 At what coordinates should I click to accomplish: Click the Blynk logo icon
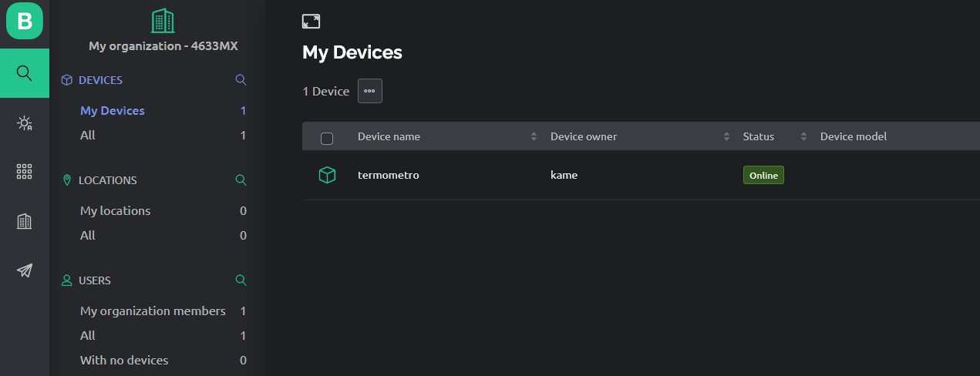(25, 21)
